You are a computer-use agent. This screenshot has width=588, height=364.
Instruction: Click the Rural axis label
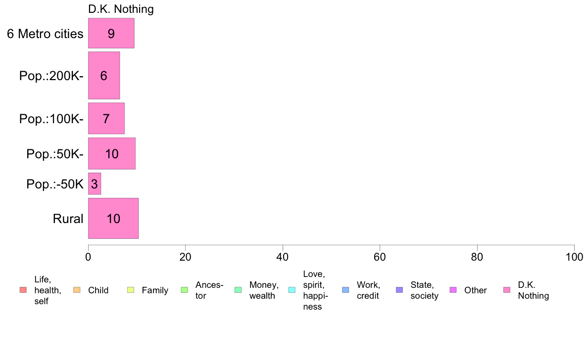(68, 219)
